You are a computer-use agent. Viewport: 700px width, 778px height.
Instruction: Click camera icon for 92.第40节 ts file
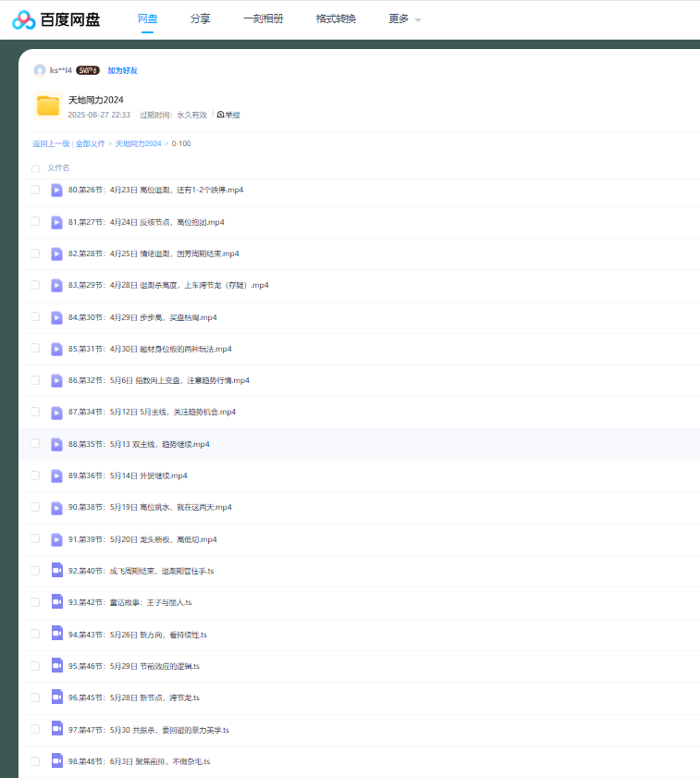point(56,571)
